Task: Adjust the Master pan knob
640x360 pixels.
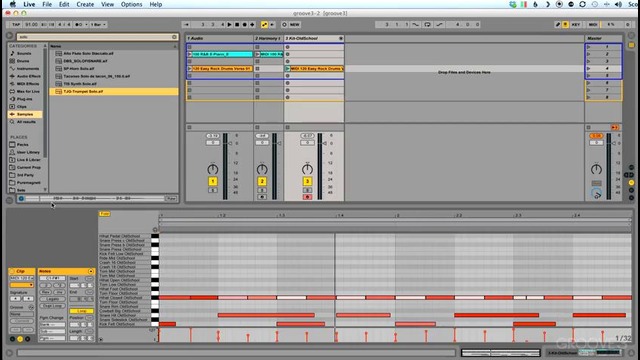Action: (596, 169)
